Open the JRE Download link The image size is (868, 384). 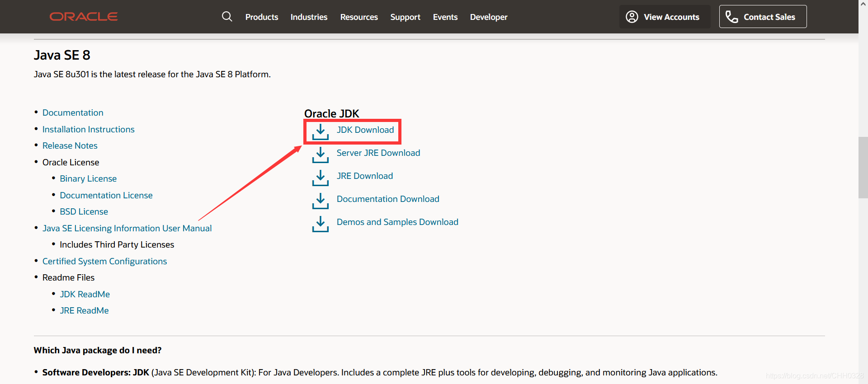[x=365, y=176]
